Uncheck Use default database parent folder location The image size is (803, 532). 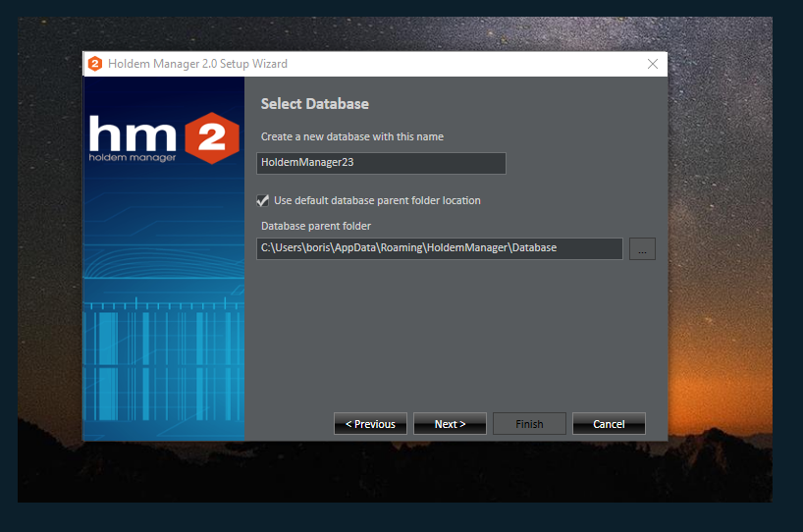click(x=263, y=200)
